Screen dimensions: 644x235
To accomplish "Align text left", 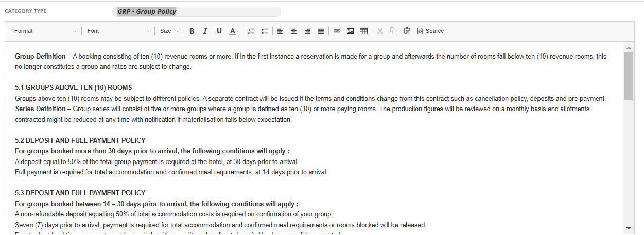I will [x=281, y=31].
